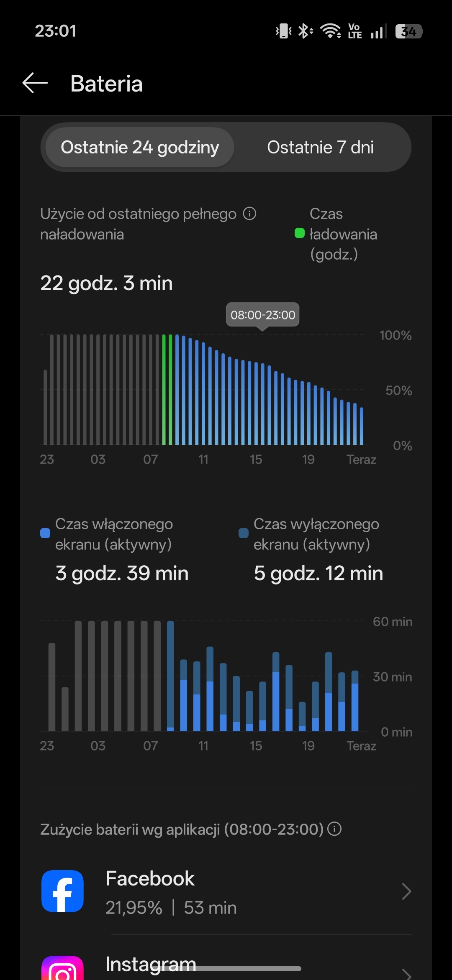Screen dimensions: 452x980
Task: Expand Instagram battery details chevron
Action: (x=406, y=973)
